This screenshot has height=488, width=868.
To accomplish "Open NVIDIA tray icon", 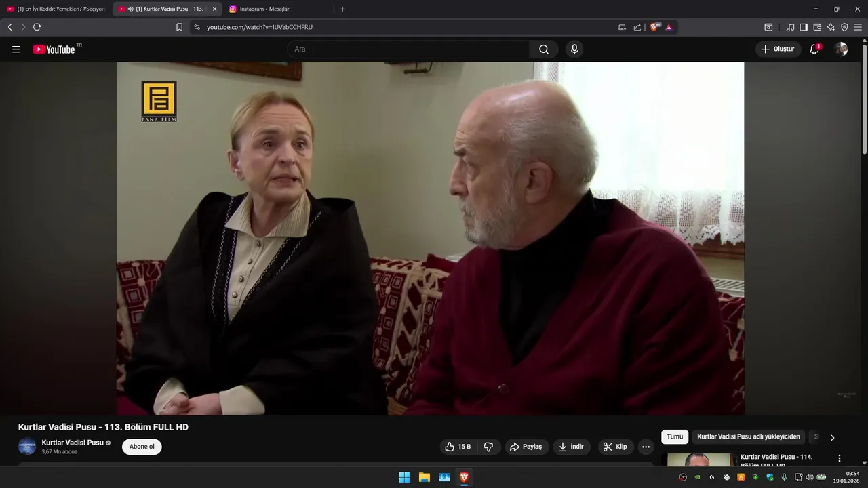I will (697, 477).
